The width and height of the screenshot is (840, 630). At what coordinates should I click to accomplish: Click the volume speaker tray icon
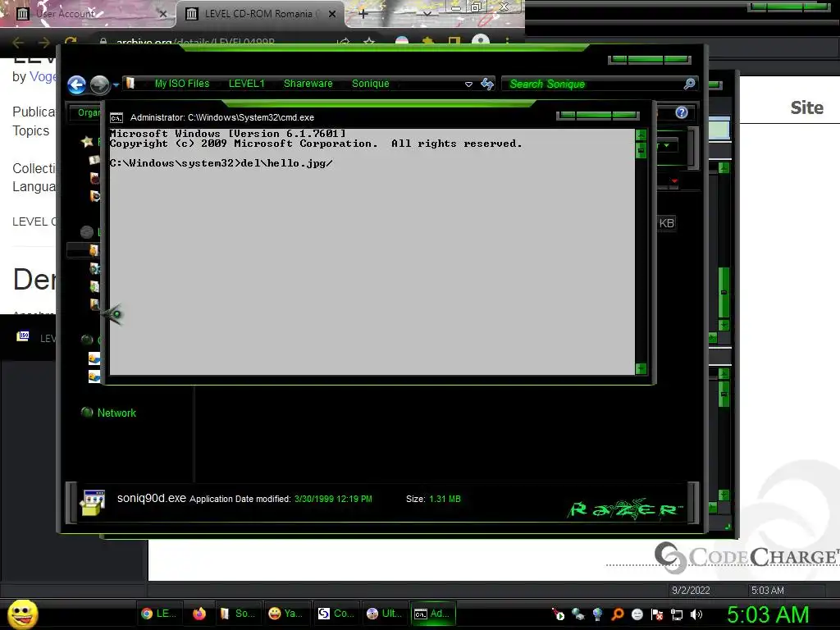pyautogui.click(x=696, y=614)
